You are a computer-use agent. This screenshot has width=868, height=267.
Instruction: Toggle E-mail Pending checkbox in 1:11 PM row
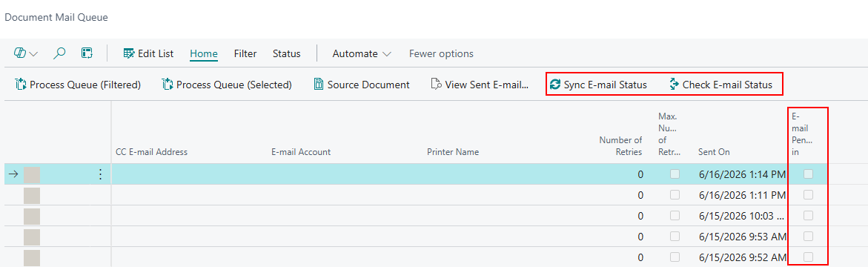click(808, 194)
